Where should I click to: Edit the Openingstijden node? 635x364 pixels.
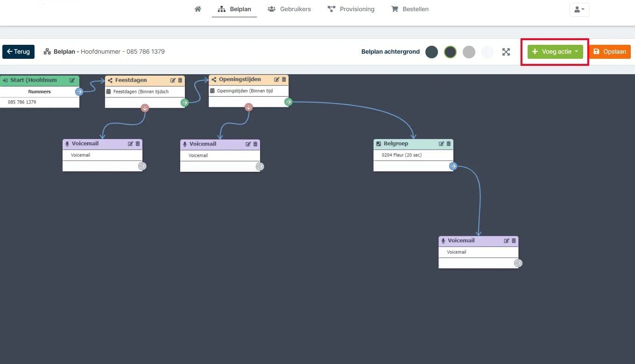click(x=276, y=79)
